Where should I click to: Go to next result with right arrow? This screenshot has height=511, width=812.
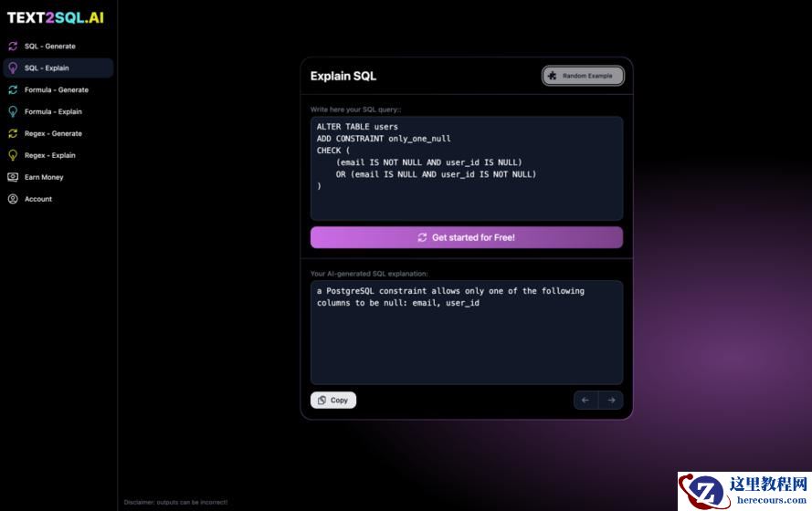(x=611, y=400)
